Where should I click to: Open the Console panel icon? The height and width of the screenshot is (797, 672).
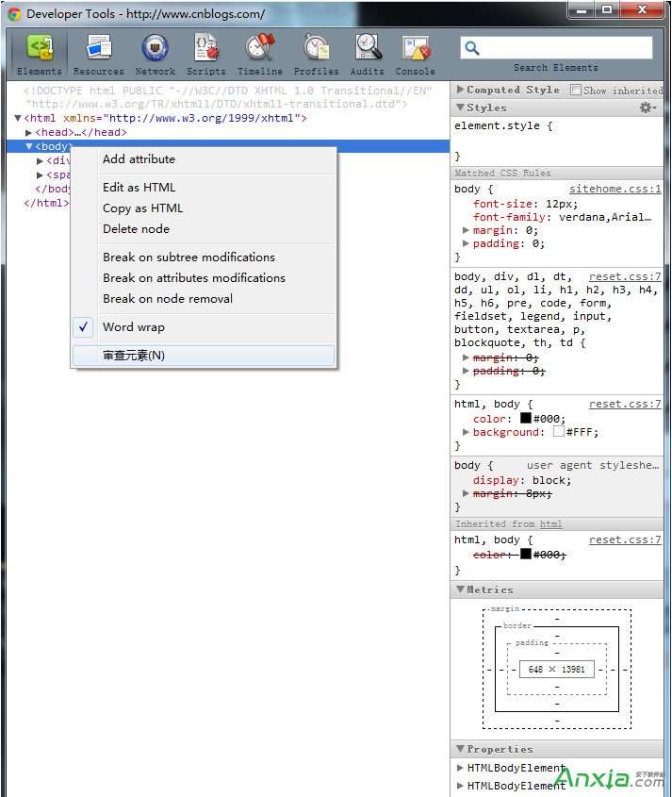click(x=416, y=49)
